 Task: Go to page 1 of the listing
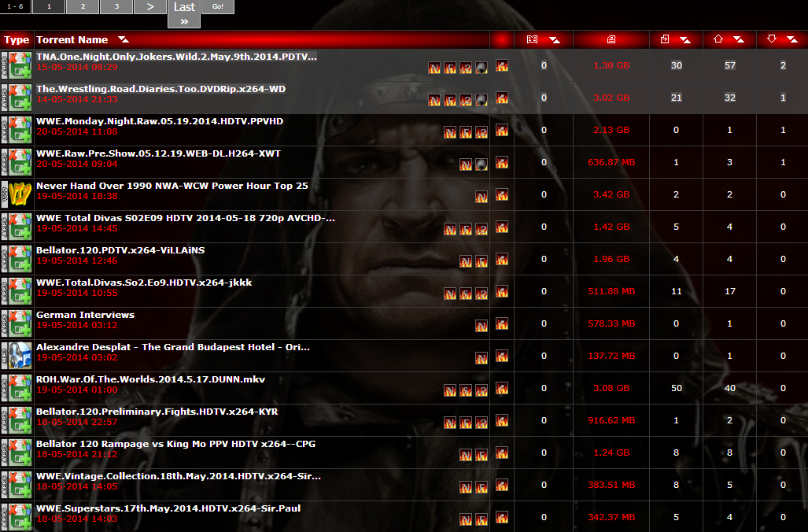click(x=49, y=7)
